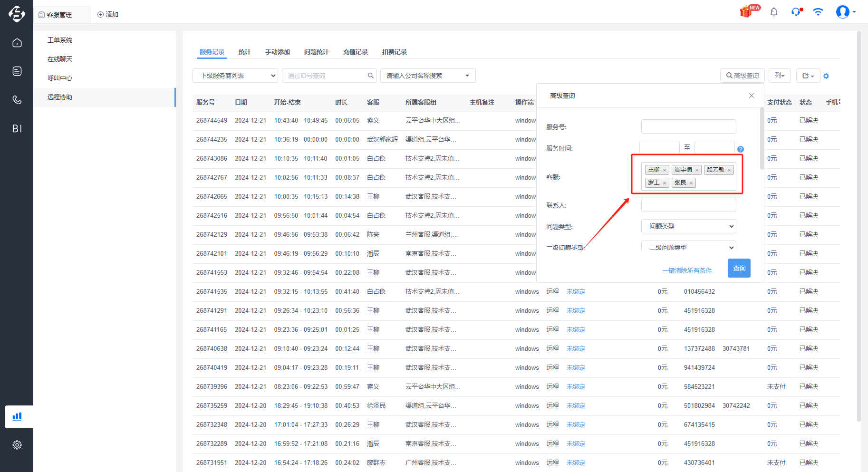Open the gift NEW icon in the top bar
The width and height of the screenshot is (868, 472).
tap(750, 11)
